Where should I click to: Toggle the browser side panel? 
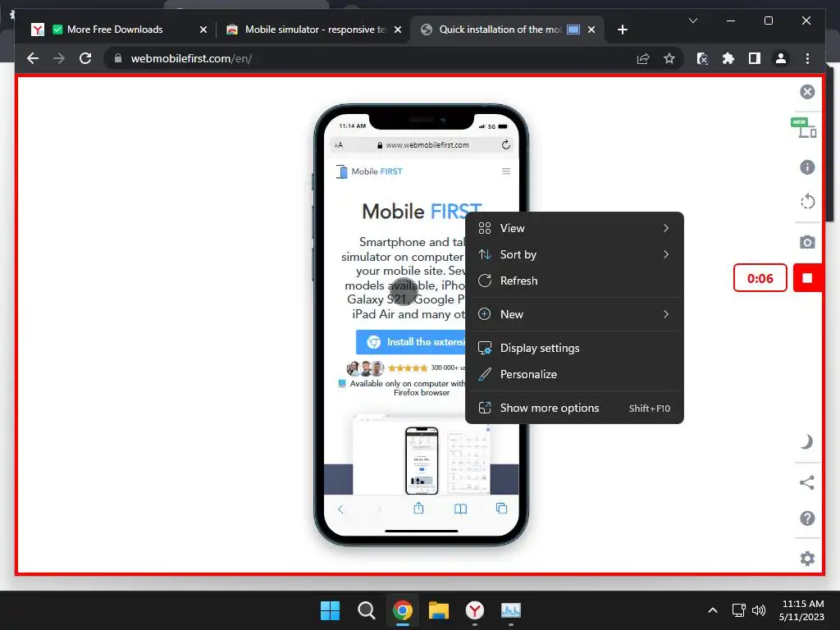tap(755, 58)
